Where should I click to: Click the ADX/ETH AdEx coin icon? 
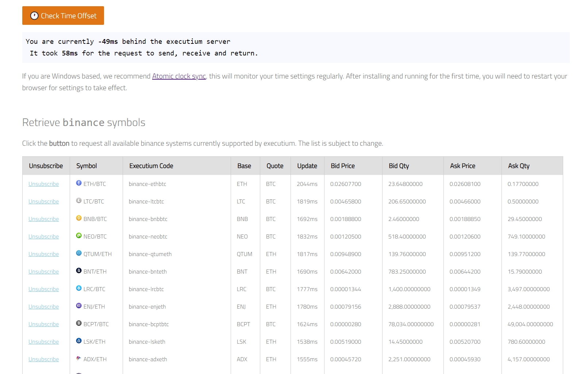pos(79,358)
